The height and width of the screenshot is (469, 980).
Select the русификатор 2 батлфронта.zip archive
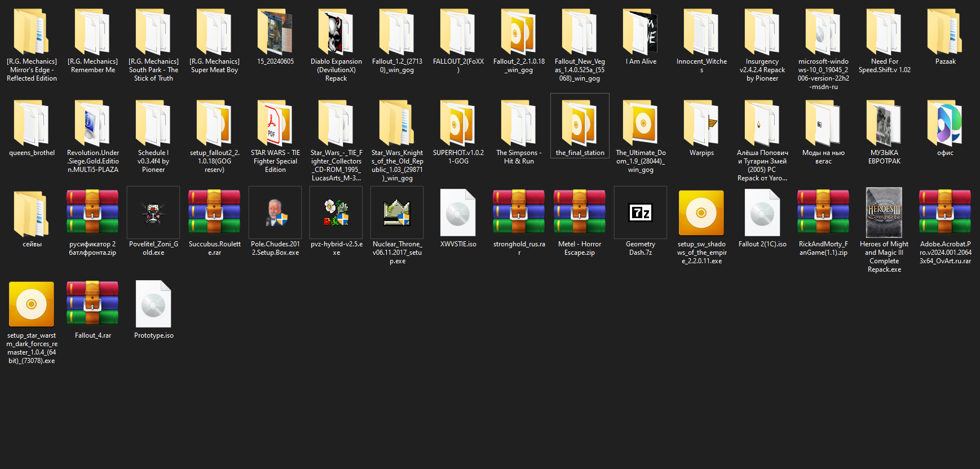pyautogui.click(x=92, y=224)
